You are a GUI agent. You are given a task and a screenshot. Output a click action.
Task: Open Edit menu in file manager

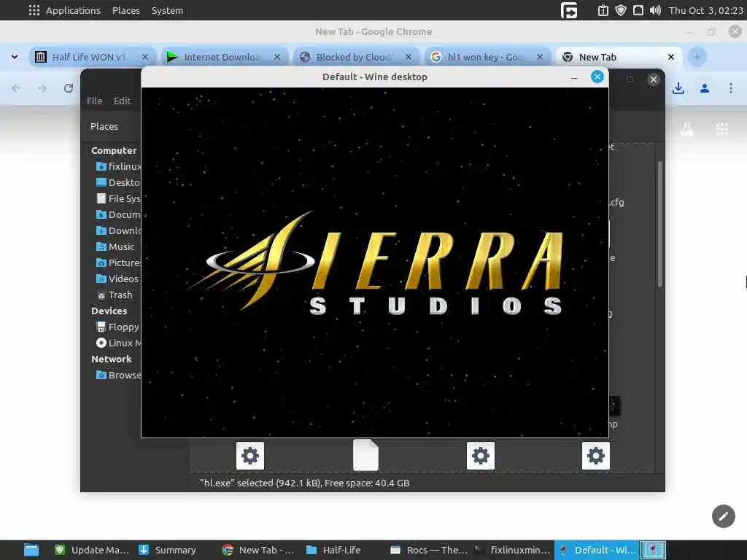(x=122, y=101)
